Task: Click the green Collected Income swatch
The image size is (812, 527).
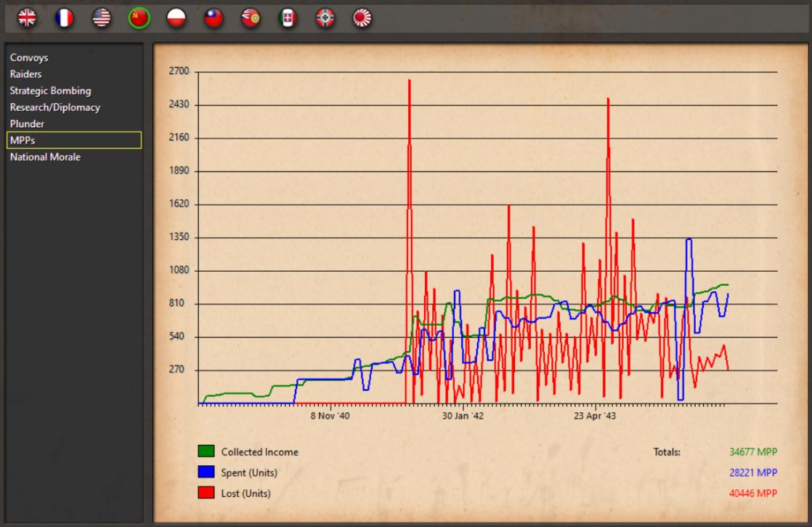Action: pos(206,451)
